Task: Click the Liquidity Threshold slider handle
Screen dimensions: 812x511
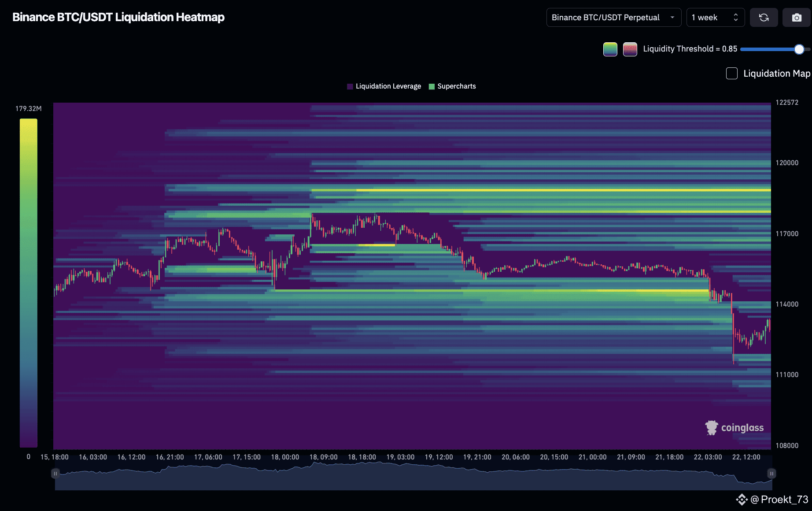Action: point(799,49)
